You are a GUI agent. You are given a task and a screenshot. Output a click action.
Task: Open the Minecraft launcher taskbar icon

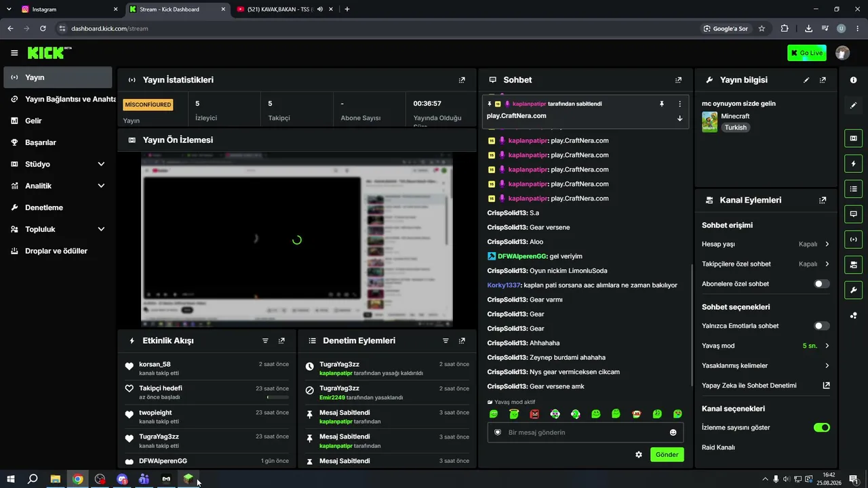[x=188, y=479]
